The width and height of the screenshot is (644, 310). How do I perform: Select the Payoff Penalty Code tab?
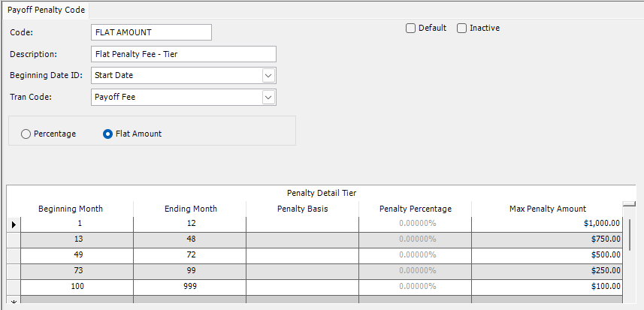point(46,11)
